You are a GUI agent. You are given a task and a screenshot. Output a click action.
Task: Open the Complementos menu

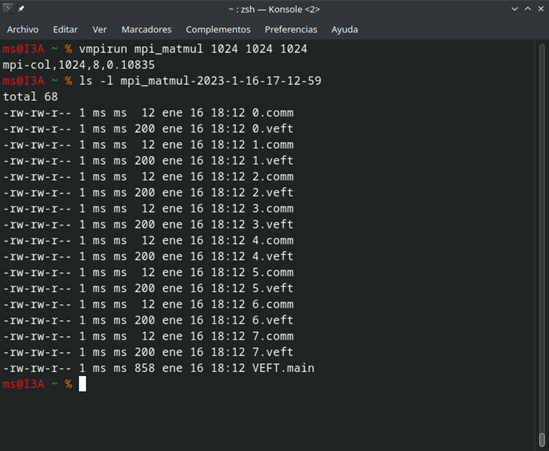(x=218, y=30)
